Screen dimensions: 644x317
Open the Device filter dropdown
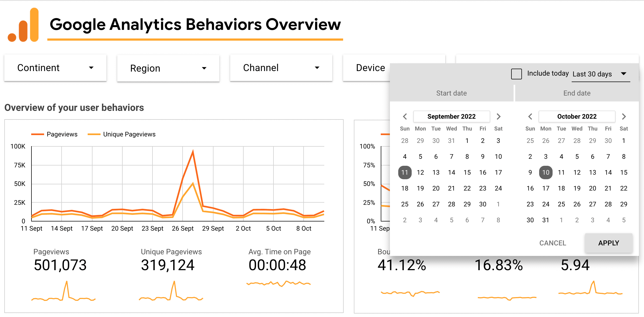[367, 68]
